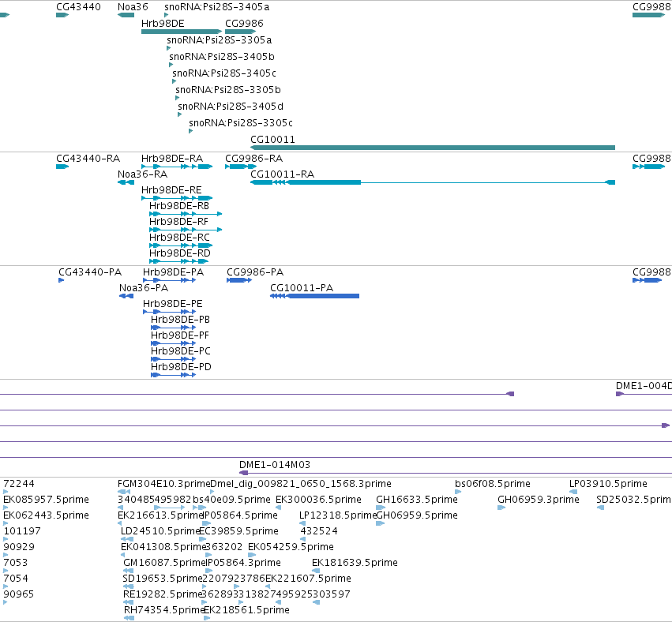Screen dimensions: 672x622
Task: Select the GH16633.5prime EST label
Action: click(417, 500)
